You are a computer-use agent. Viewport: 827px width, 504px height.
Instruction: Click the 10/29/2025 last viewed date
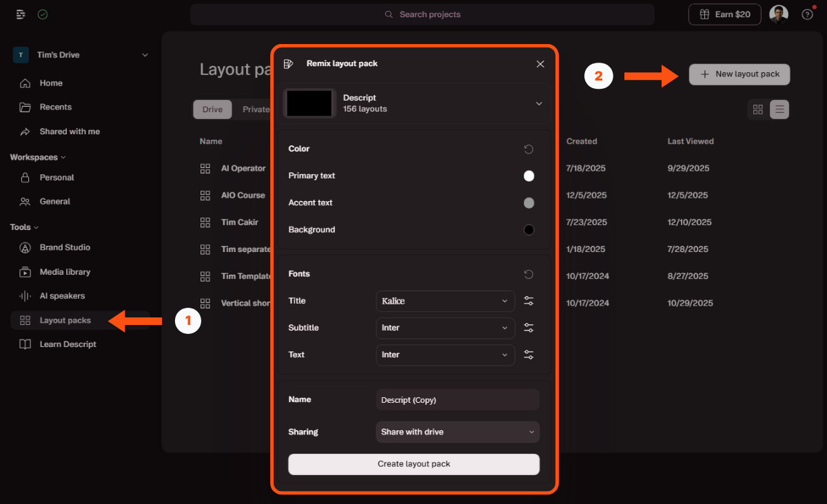[688, 303]
